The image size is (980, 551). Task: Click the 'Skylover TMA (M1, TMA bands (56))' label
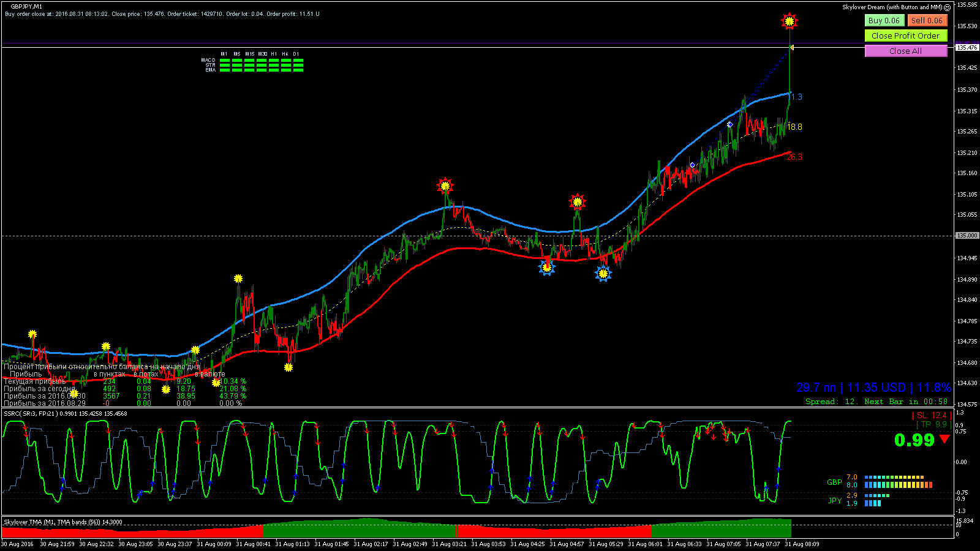point(63,522)
